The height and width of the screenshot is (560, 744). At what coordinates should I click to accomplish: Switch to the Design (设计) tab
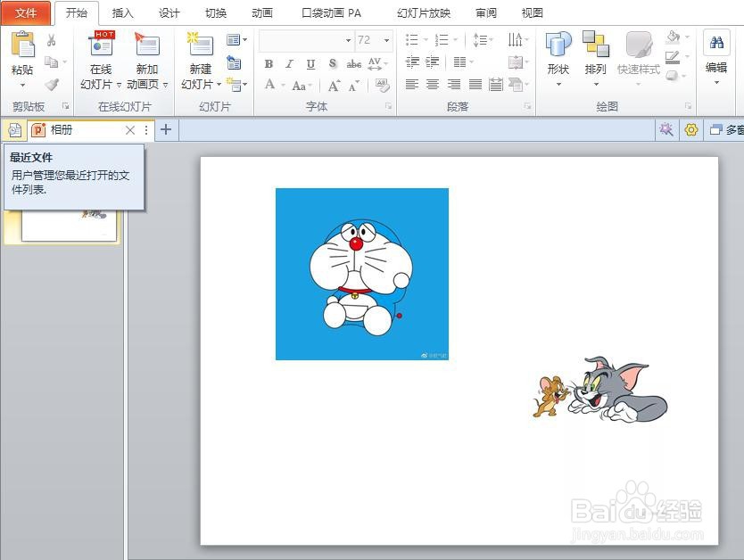(169, 12)
